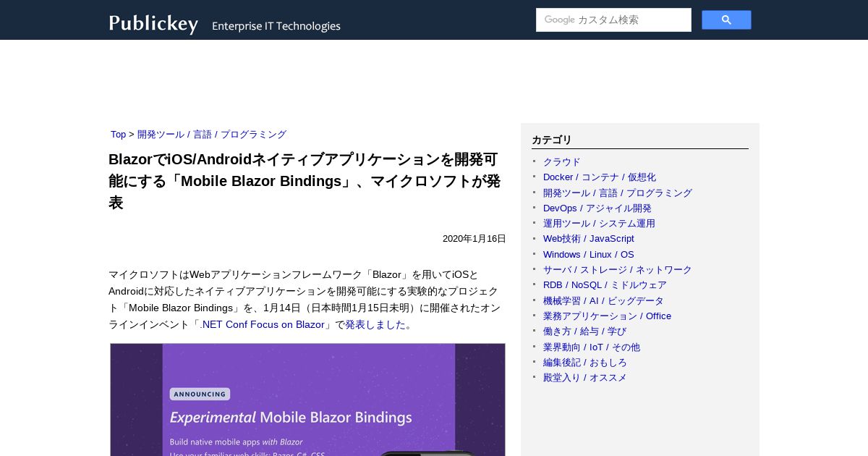Open the 運用ツール / システム運用 category
The width and height of the screenshot is (868, 456).
tap(599, 224)
